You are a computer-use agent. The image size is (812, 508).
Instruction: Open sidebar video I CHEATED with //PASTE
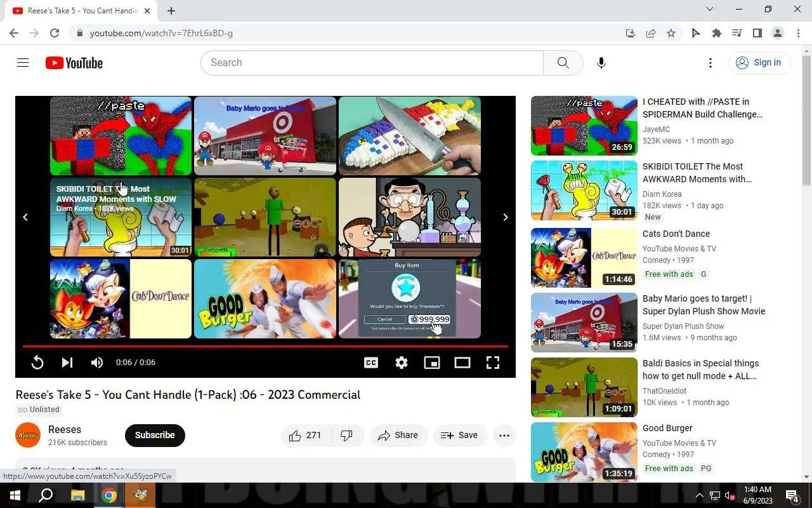(x=703, y=108)
